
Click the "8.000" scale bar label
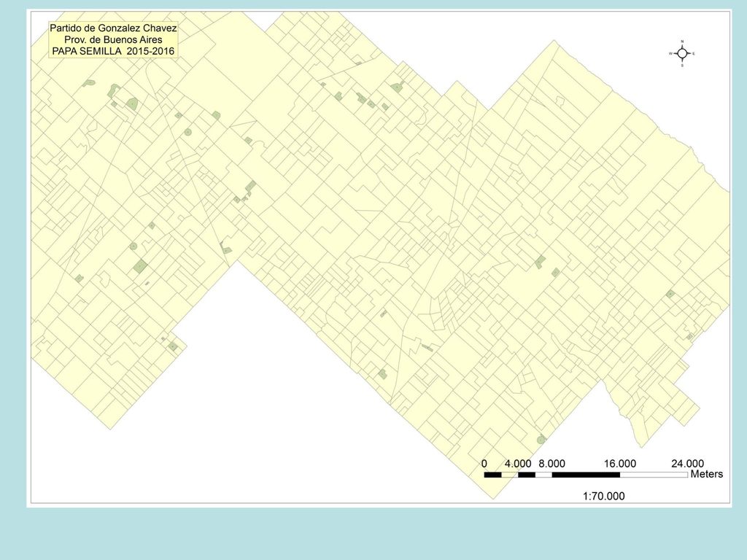point(551,464)
